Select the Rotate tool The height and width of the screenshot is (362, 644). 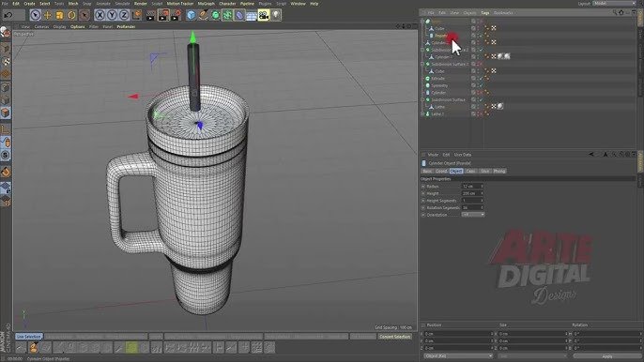[72, 16]
